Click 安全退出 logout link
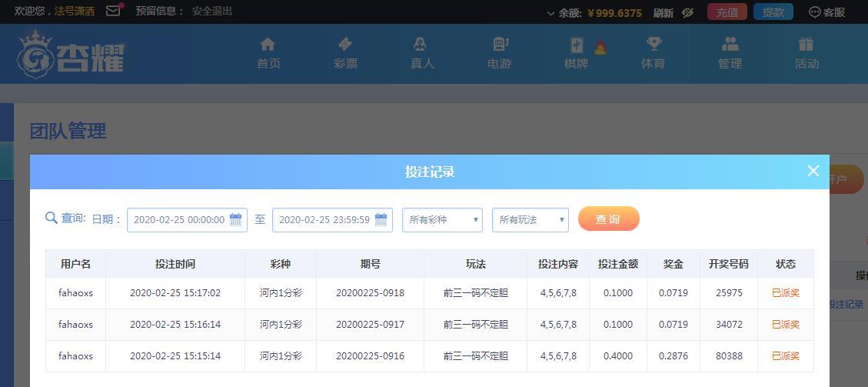Screen dimensions: 868x387 [212, 11]
